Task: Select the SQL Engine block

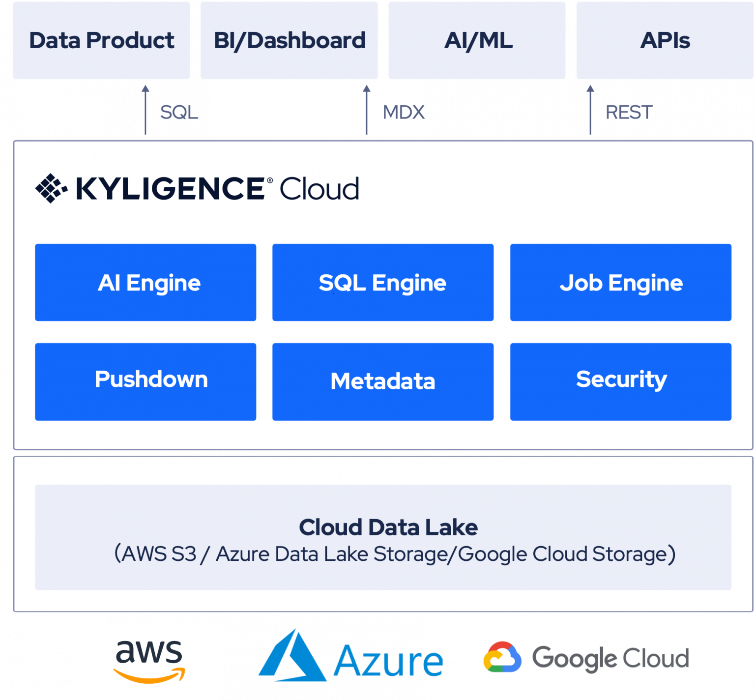Action: pyautogui.click(x=382, y=282)
